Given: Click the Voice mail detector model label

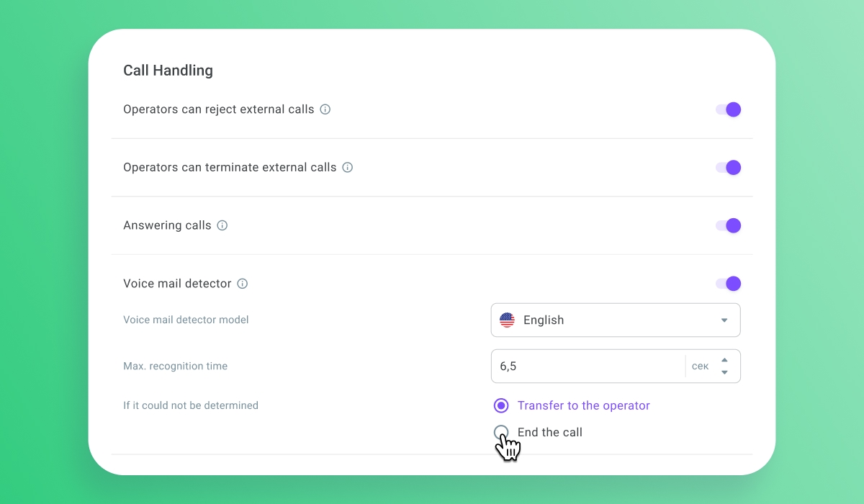Looking at the screenshot, I should pyautogui.click(x=186, y=320).
